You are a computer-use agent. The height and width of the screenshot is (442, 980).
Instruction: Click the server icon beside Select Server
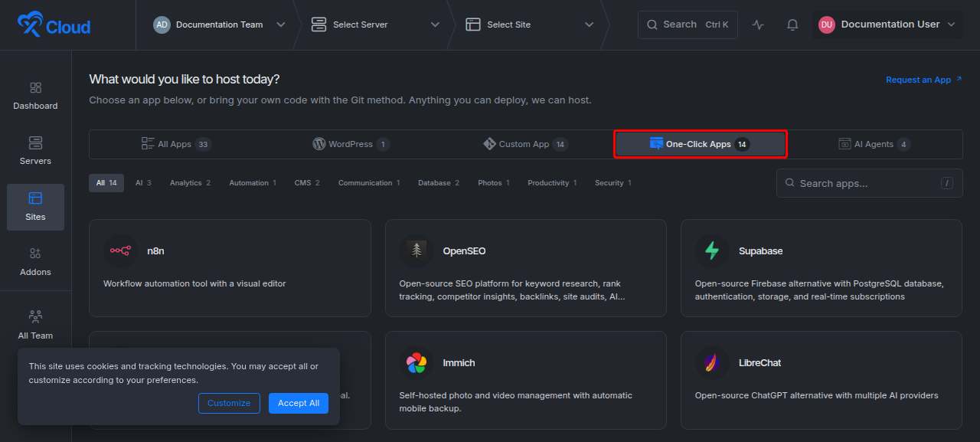[x=319, y=25]
